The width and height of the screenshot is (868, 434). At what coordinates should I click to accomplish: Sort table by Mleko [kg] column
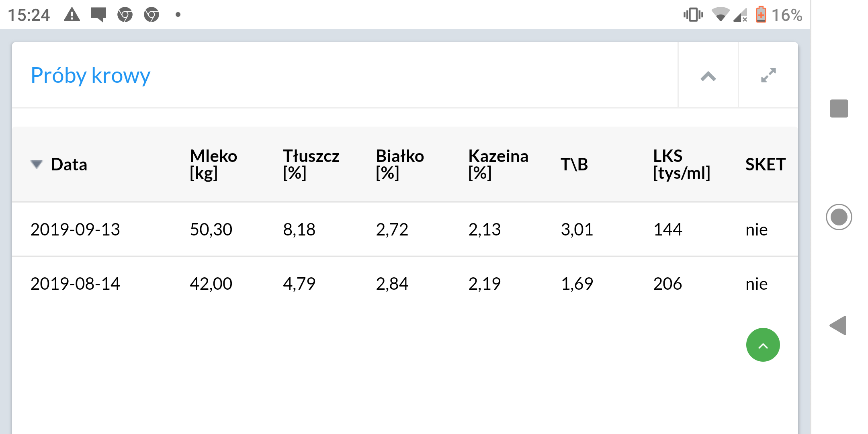coord(213,164)
